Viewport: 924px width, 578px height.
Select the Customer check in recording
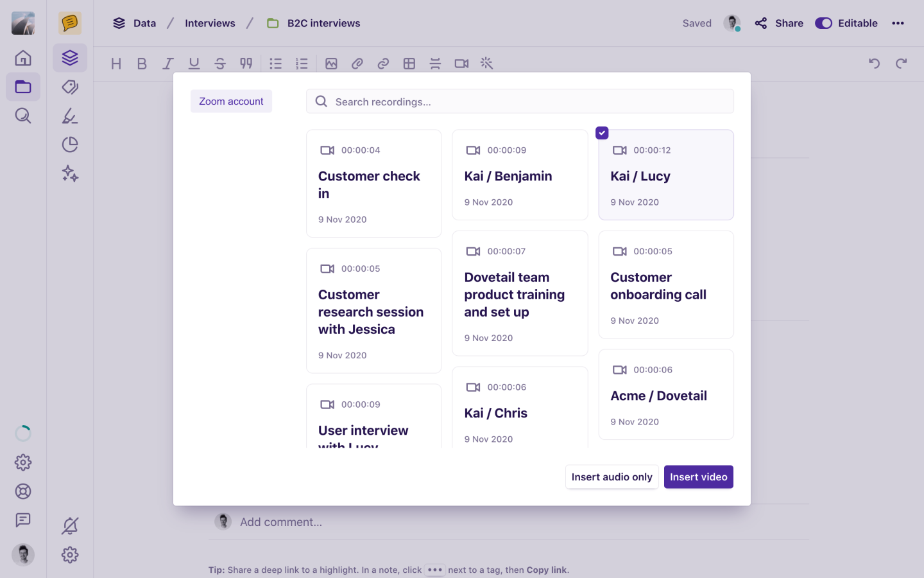(374, 184)
